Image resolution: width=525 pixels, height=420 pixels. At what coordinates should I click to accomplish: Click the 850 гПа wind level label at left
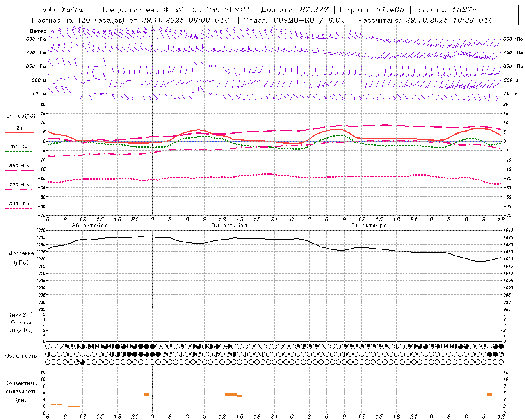point(36,66)
